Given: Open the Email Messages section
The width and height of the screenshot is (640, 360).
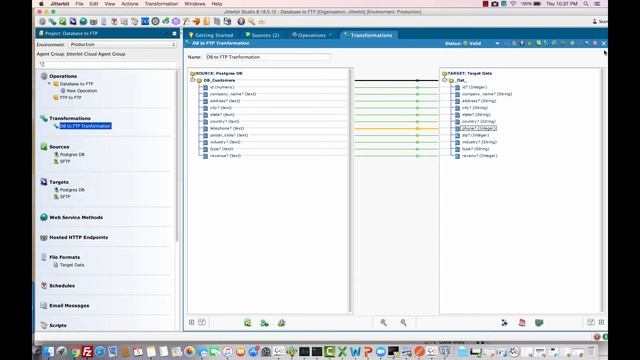Looking at the screenshot, I should coord(69,305).
